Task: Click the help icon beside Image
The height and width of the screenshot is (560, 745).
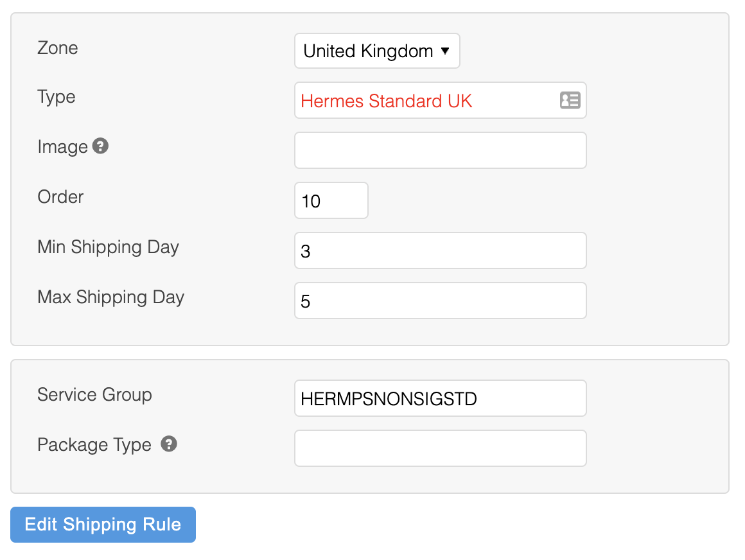Action: (100, 146)
